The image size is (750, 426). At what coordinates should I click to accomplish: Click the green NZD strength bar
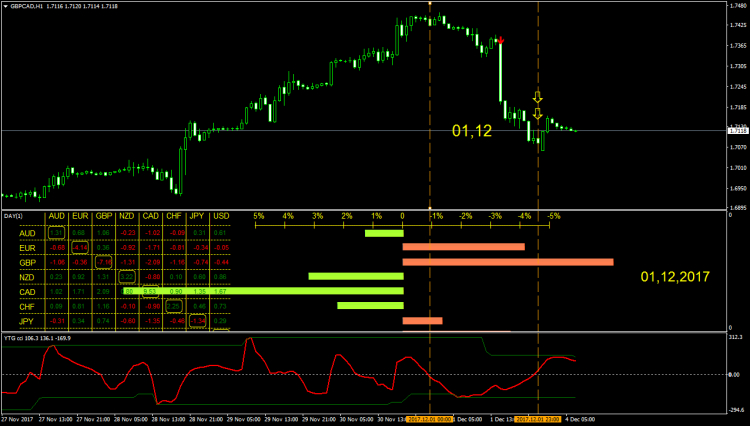[x=355, y=276]
